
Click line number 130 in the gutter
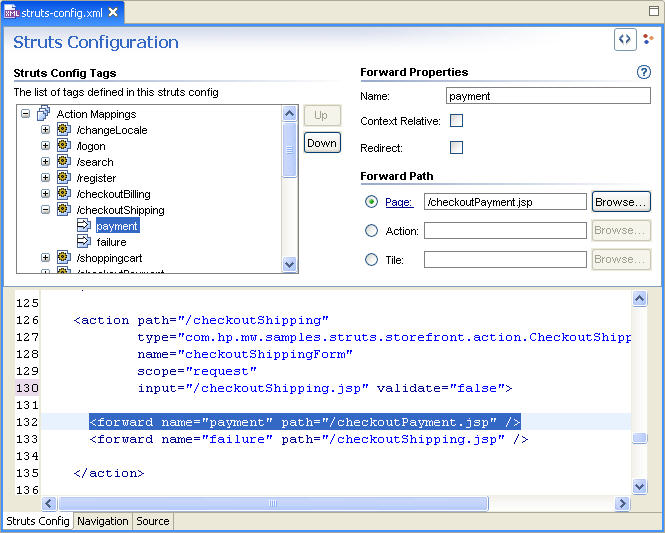click(27, 388)
